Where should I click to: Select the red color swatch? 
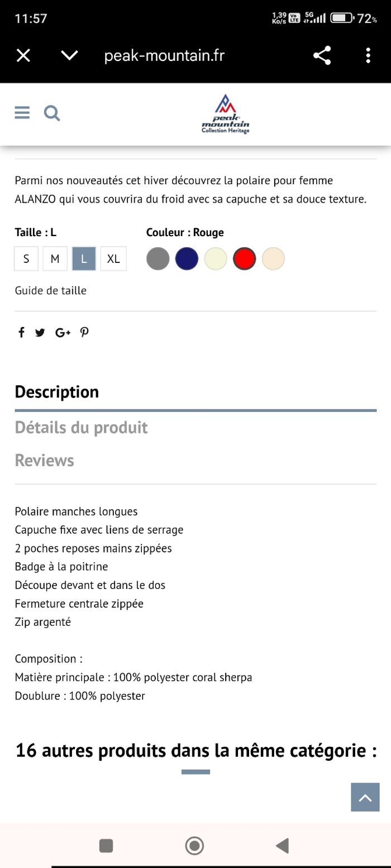click(x=244, y=258)
